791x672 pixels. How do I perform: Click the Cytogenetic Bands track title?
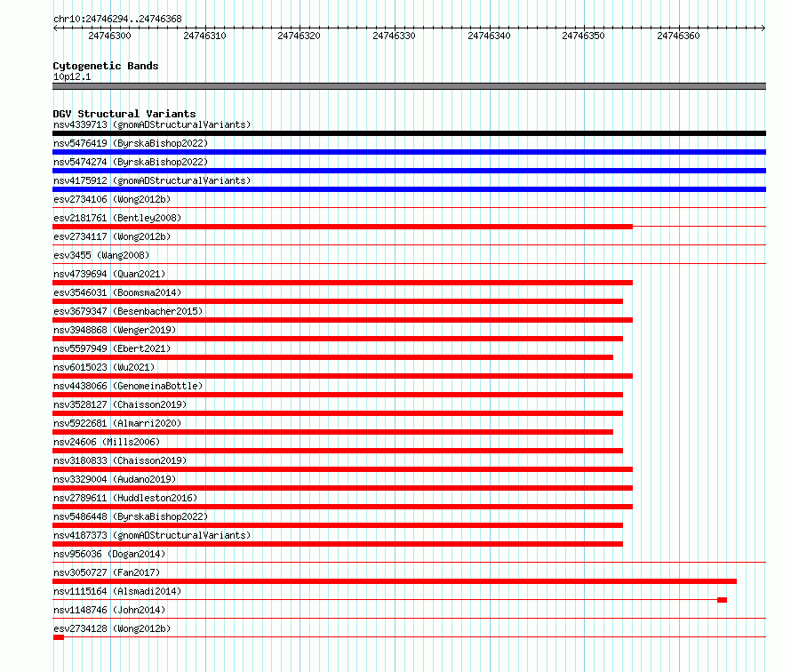(x=106, y=66)
